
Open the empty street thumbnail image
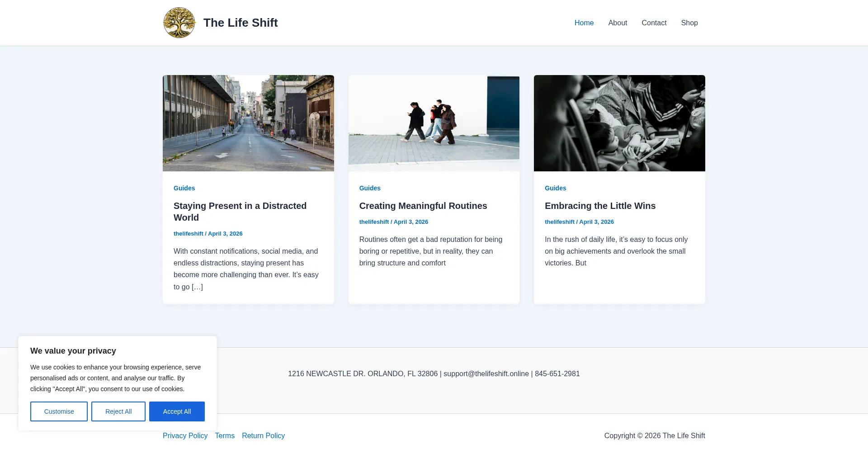pos(248,123)
